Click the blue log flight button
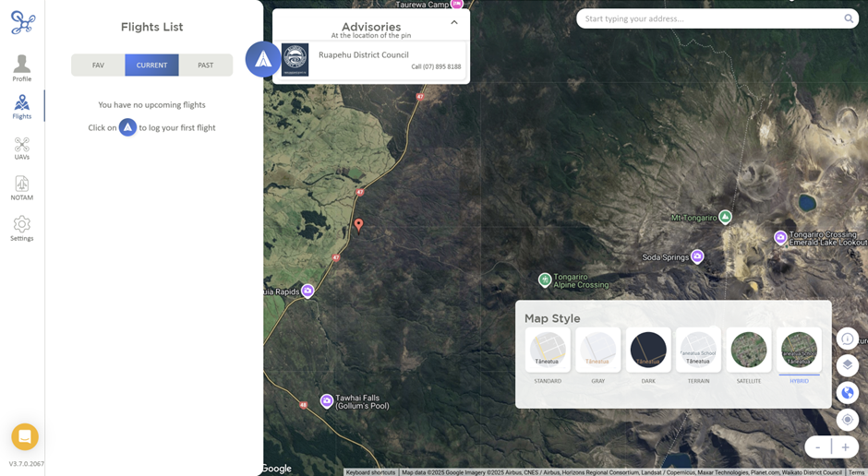Screen dimensions: 868x476 click(x=263, y=59)
